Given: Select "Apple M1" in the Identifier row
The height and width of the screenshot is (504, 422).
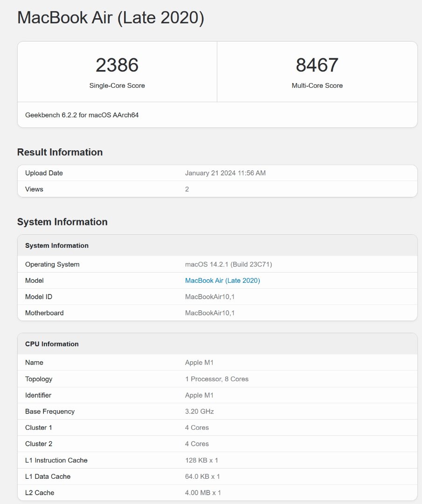Looking at the screenshot, I should point(200,395).
